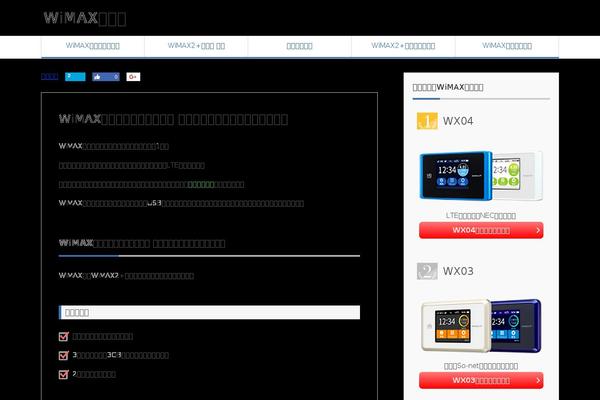Click the green highlighted link in the paragraph
Image resolution: width=600 pixels, height=400 pixels.
[x=201, y=184]
